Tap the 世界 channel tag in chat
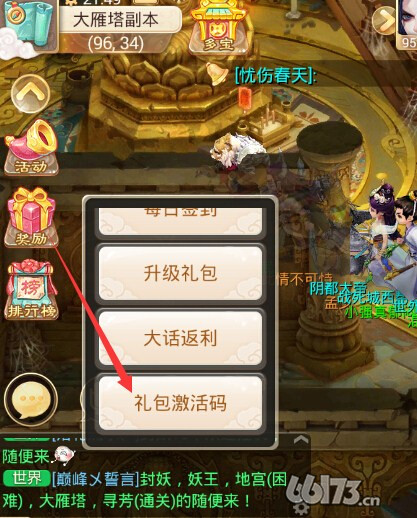This screenshot has height=518, width=417. click(x=27, y=479)
